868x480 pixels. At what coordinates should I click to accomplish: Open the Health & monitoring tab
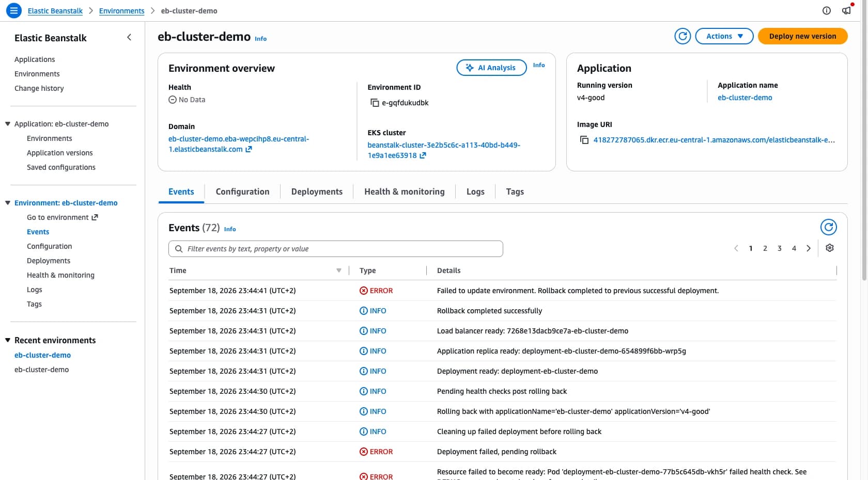coord(405,191)
